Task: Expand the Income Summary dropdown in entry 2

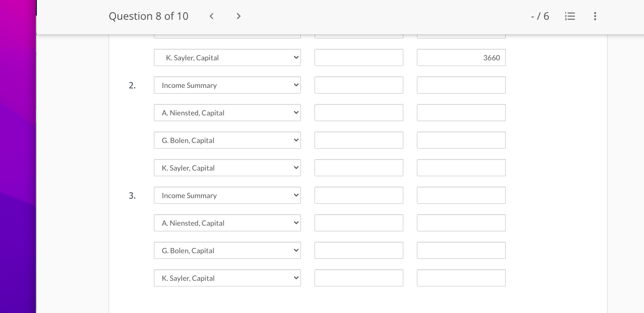Action: [x=227, y=85]
